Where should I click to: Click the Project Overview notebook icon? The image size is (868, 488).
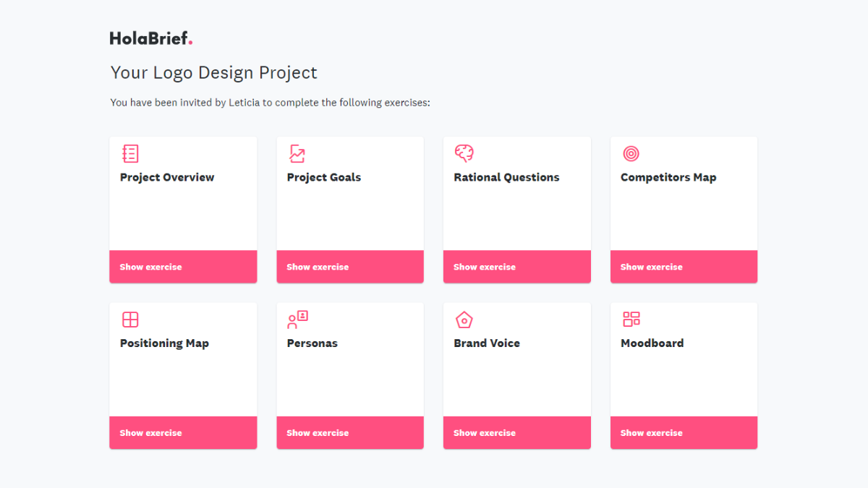(130, 153)
